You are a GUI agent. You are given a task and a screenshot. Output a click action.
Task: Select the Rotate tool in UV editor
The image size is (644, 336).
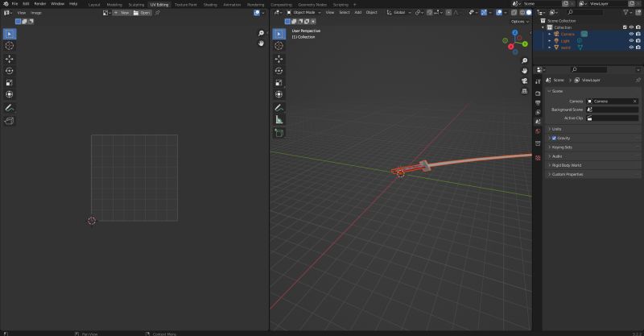(10, 71)
